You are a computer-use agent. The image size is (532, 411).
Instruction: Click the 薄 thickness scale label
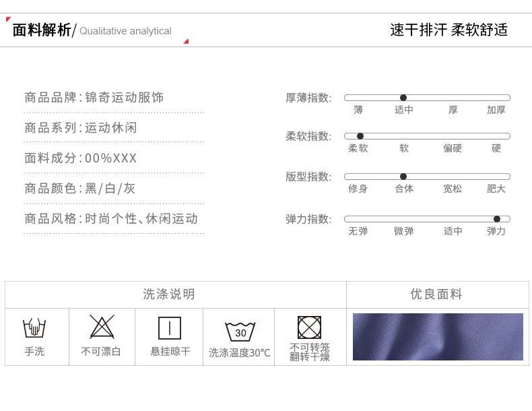click(358, 110)
